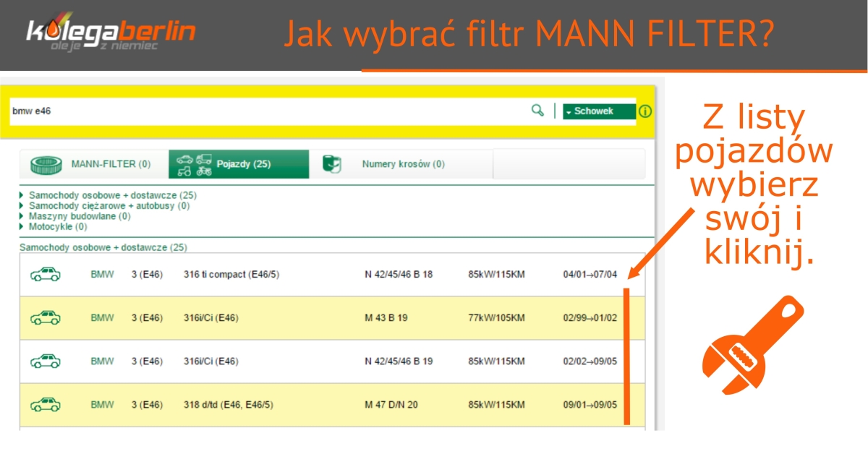Viewport: 868px width, 454px height.
Task: Switch to the Numery krosów (0) tab
Action: 401,164
